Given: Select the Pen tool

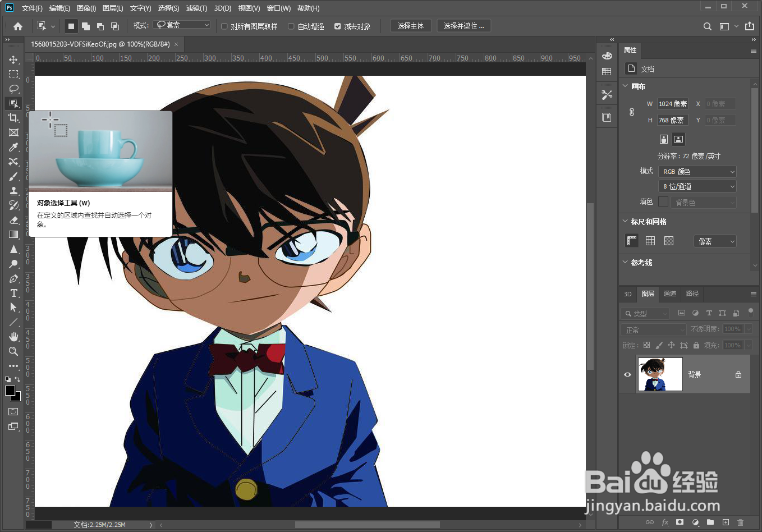Looking at the screenshot, I should 13,278.
